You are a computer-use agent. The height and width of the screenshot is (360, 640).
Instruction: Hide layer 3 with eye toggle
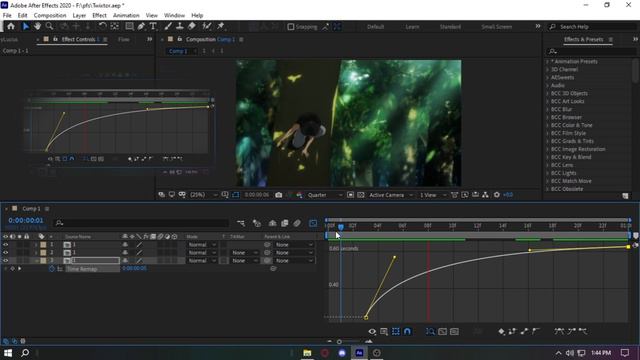coord(5,260)
